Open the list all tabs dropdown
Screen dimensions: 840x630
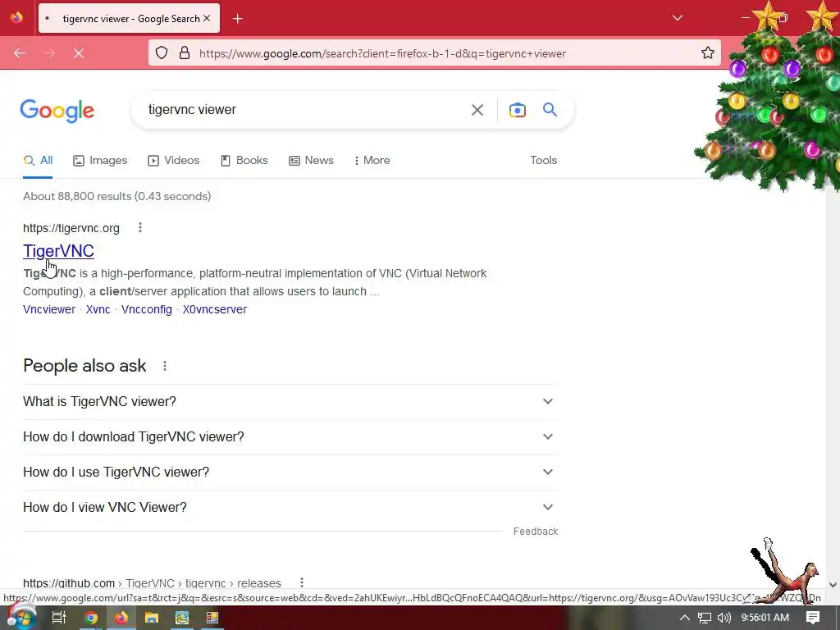pos(677,18)
